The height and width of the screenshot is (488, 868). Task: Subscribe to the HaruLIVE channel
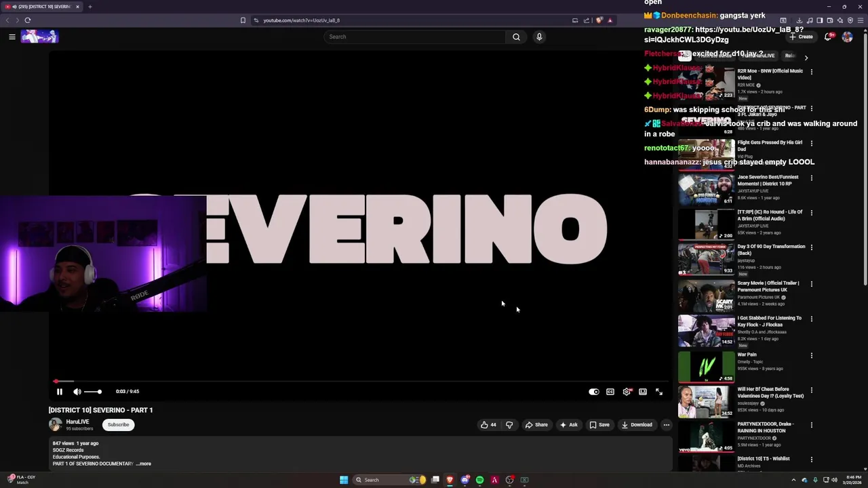[x=118, y=425]
